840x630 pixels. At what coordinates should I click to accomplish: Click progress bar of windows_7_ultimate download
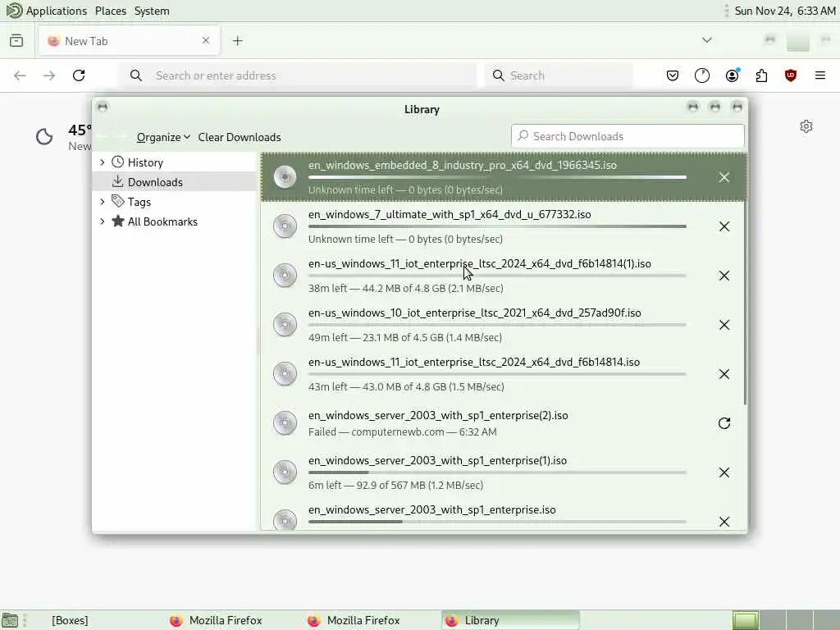click(497, 226)
